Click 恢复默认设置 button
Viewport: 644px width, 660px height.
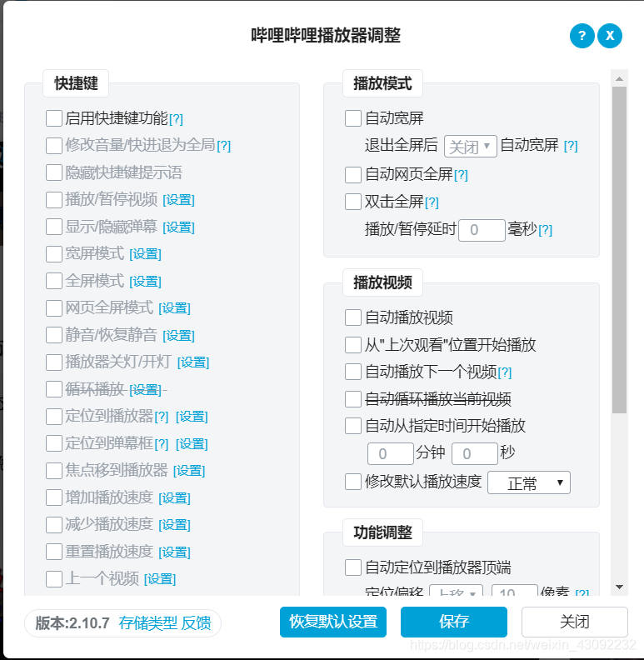(x=333, y=622)
